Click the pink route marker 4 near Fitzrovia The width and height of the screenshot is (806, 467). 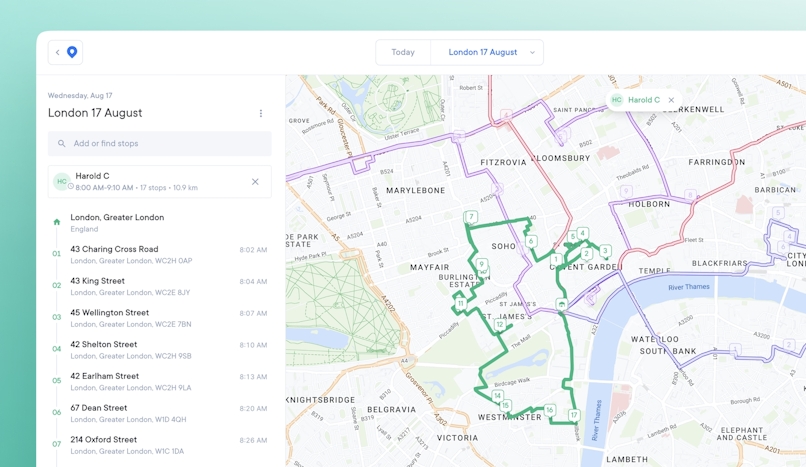[506, 115]
